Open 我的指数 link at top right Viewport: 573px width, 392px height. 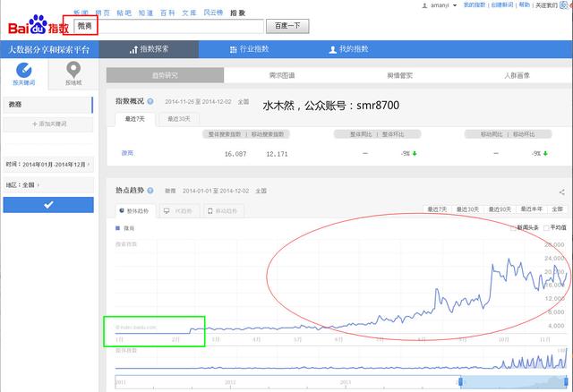(475, 5)
